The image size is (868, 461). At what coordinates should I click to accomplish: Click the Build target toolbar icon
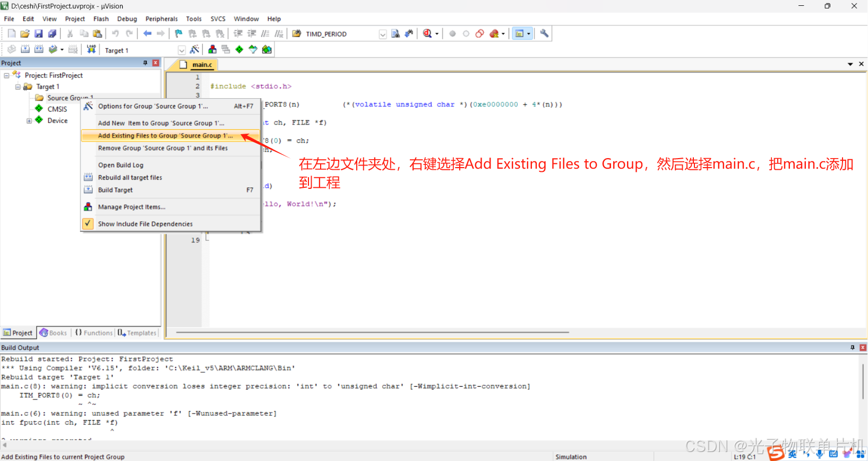click(x=25, y=49)
